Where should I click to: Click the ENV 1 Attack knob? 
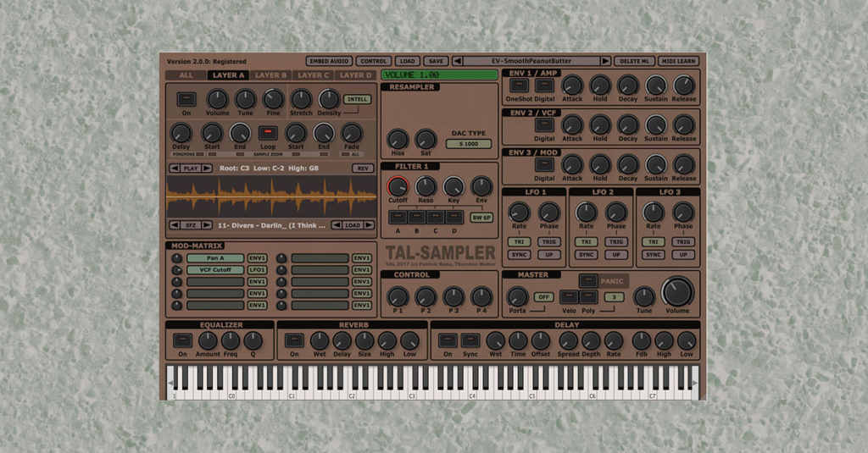[x=572, y=86]
